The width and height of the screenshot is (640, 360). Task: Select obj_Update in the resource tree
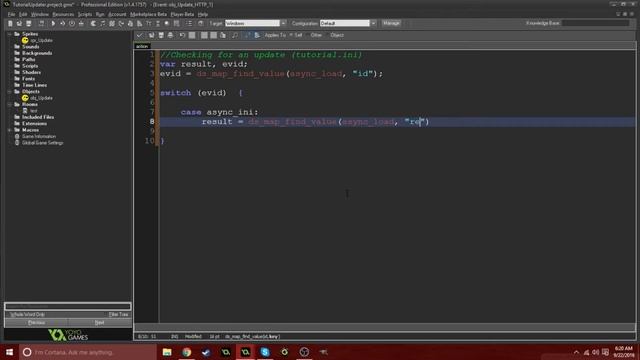(41, 98)
